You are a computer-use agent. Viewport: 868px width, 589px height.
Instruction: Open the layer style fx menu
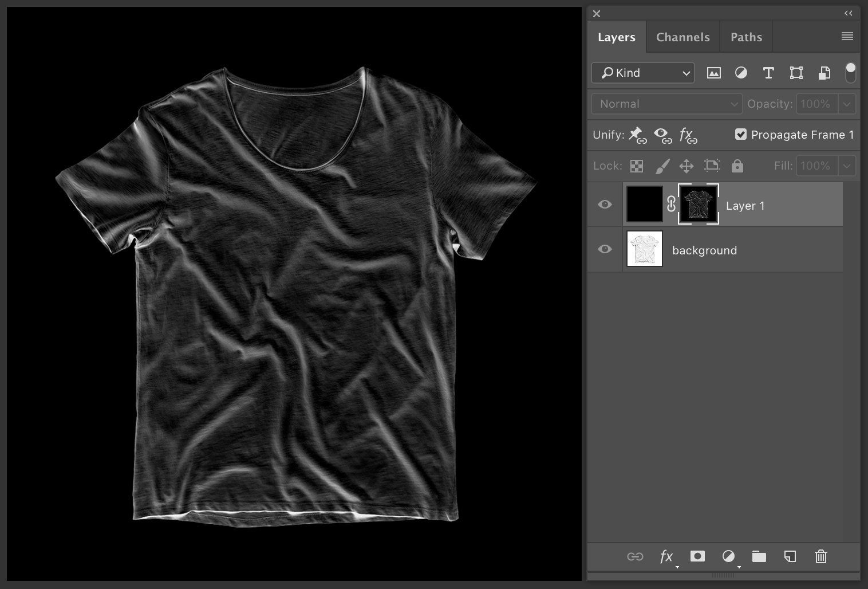666,556
